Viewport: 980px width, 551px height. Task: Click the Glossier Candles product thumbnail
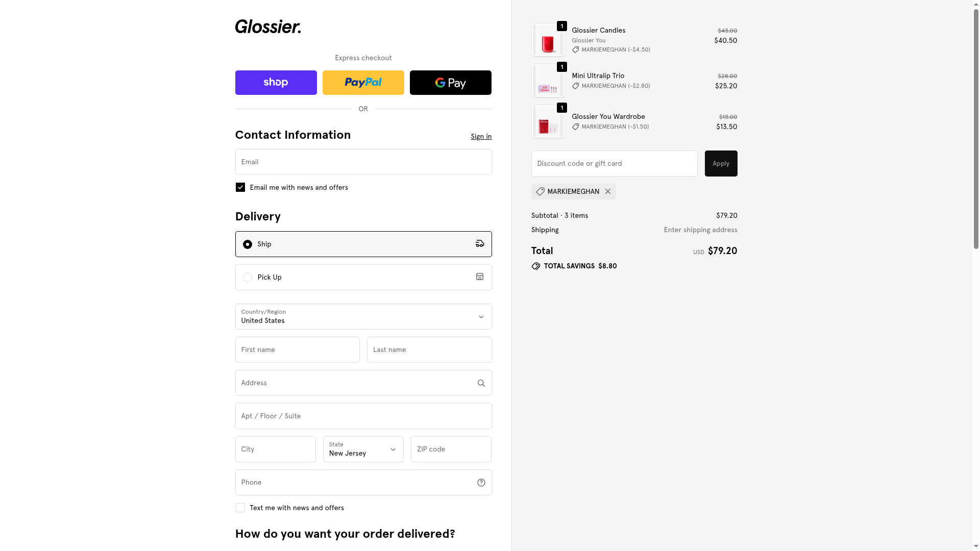[548, 40]
